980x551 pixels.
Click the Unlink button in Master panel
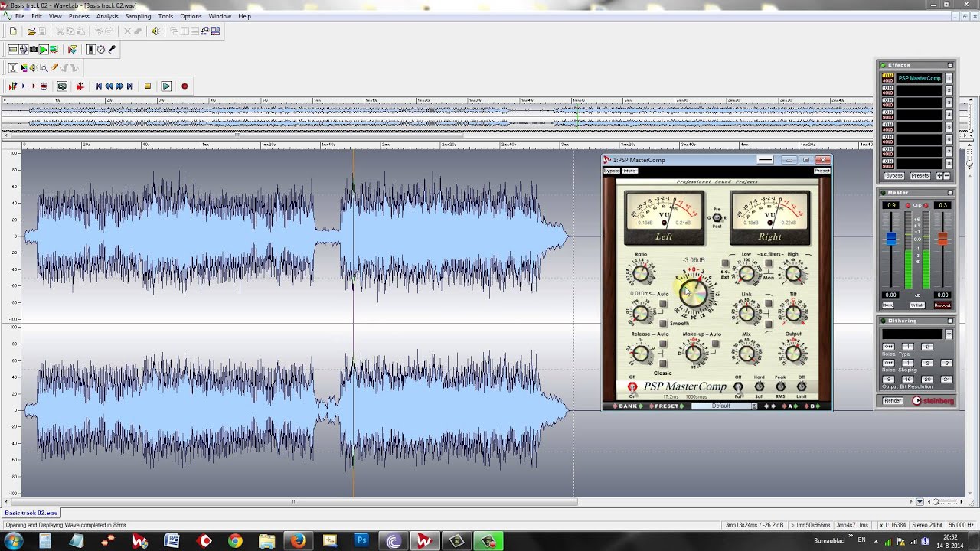tap(916, 305)
